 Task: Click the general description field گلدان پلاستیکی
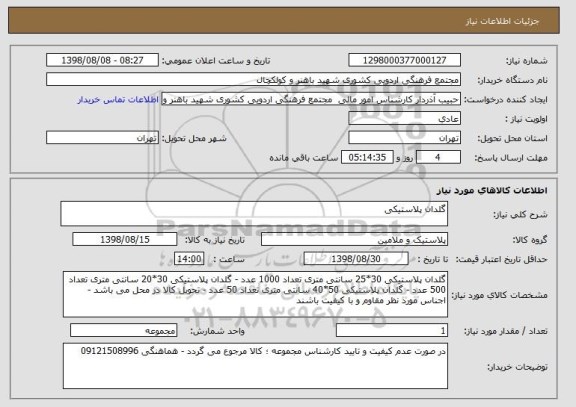254,213
